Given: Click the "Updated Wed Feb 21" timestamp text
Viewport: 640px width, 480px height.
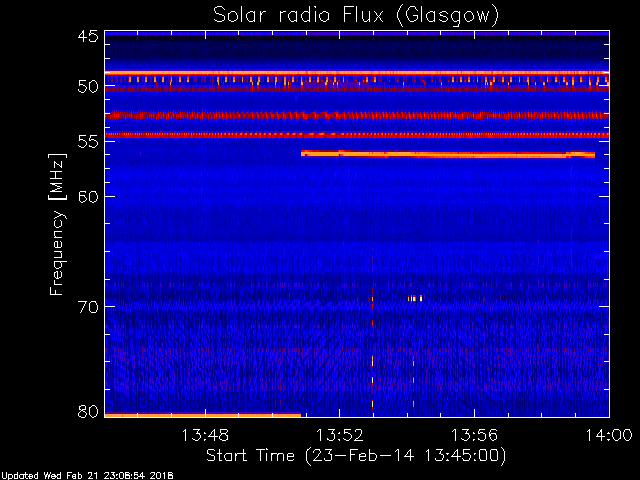Looking at the screenshot, I should coord(87,476).
